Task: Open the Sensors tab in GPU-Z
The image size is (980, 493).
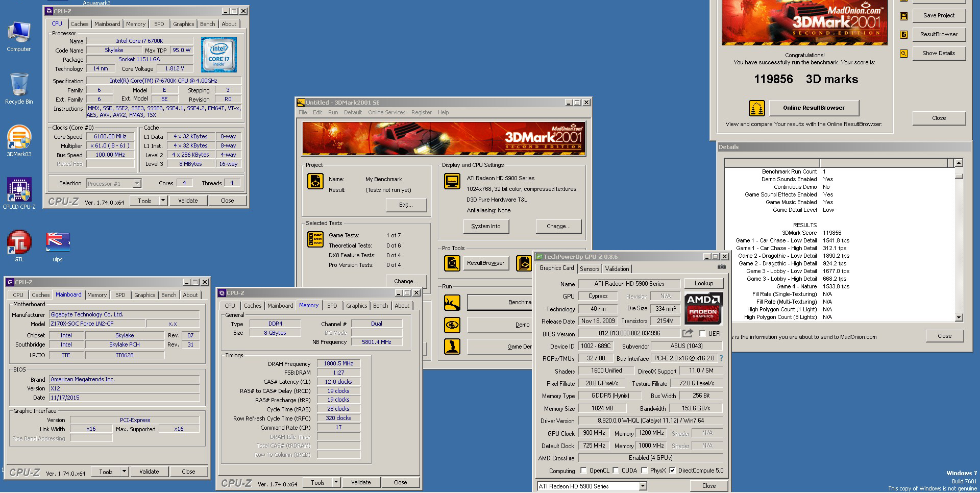Action: (x=590, y=269)
